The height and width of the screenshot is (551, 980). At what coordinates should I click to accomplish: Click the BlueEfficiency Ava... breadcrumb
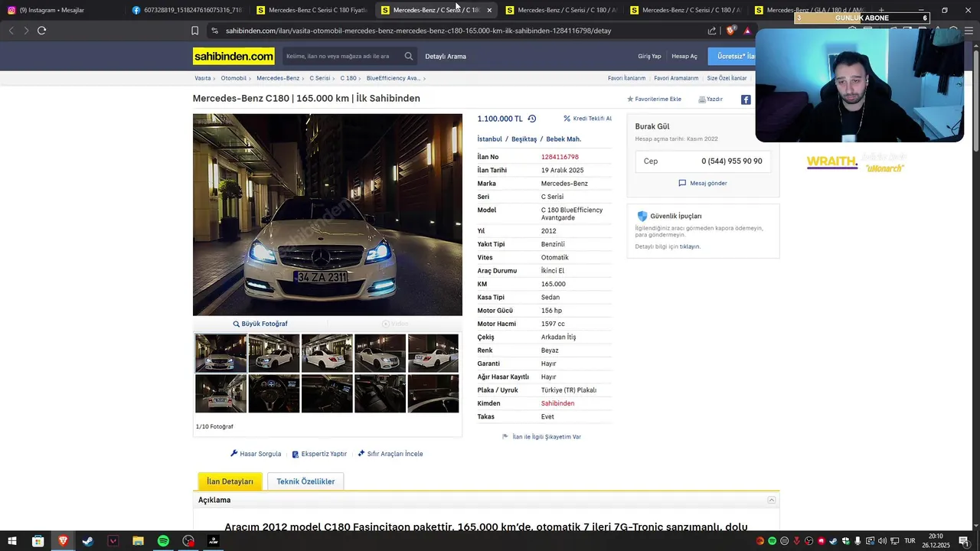coord(393,78)
